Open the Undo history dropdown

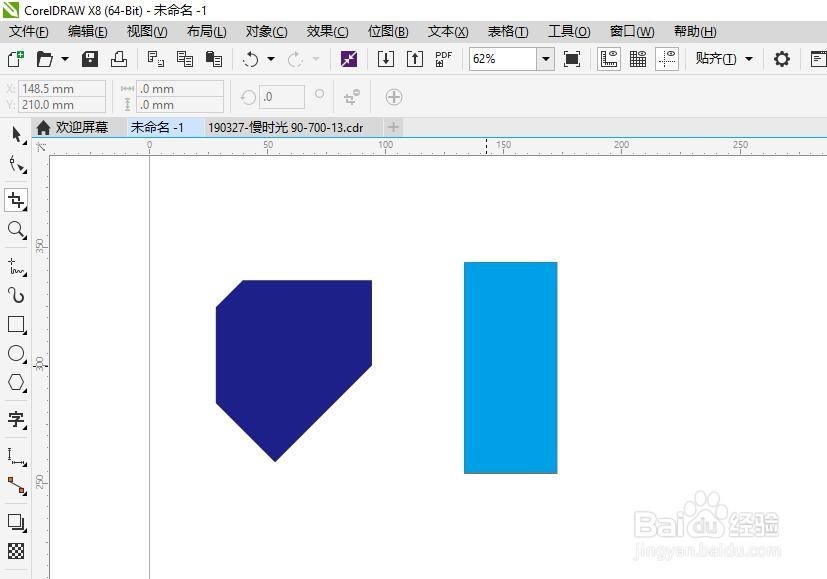(271, 59)
